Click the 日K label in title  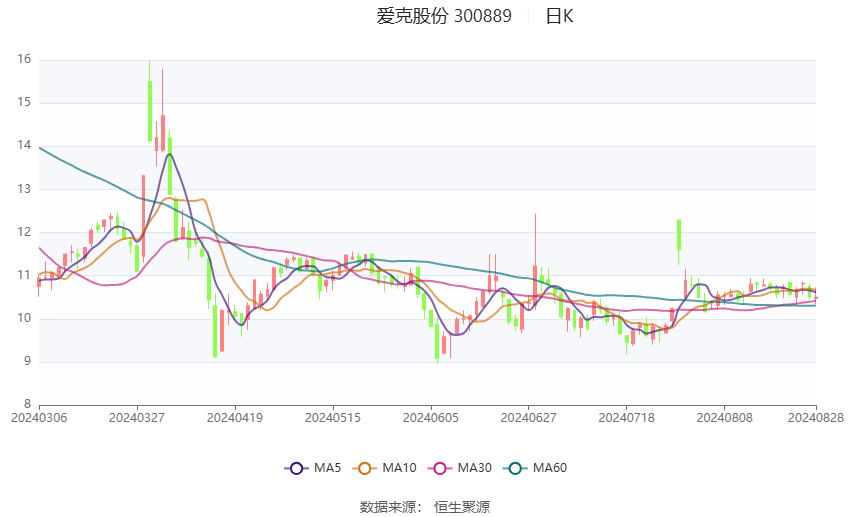pyautogui.click(x=559, y=16)
